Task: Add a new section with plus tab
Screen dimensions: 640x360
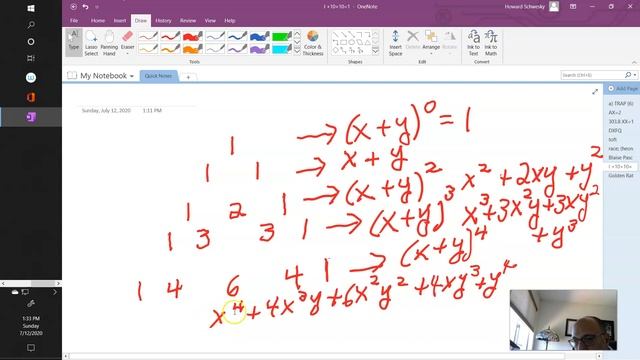Action: tap(188, 77)
